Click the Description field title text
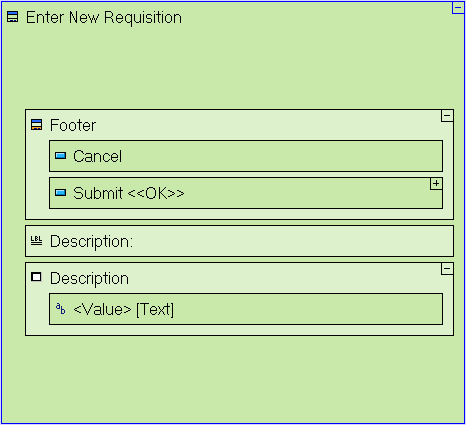Image resolution: width=466 pixels, height=425 pixels. [x=89, y=278]
